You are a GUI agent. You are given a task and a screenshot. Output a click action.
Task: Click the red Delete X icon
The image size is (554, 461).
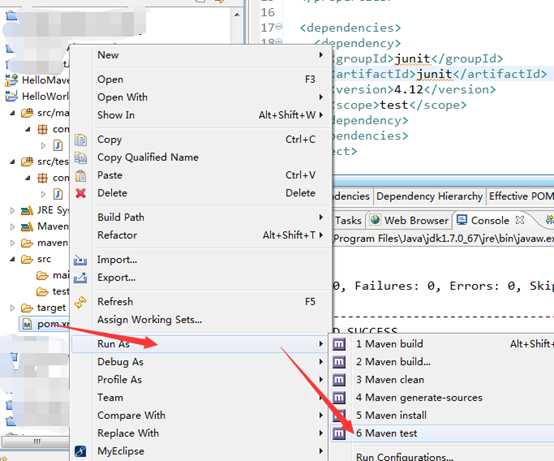81,193
